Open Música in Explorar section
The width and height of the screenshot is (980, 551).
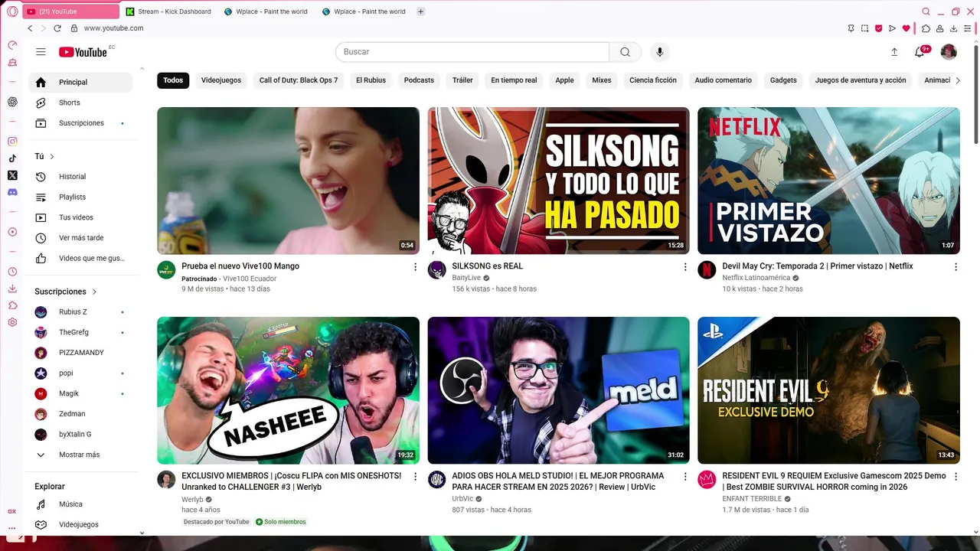(80, 504)
